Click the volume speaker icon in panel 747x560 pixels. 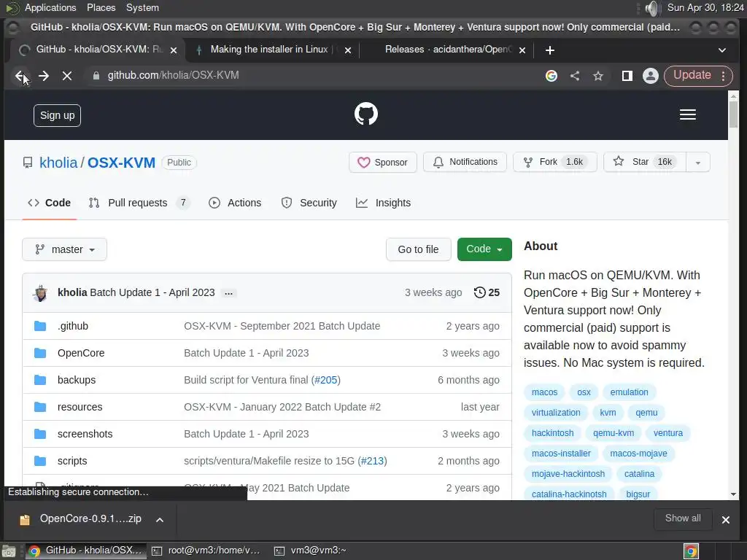coord(651,8)
